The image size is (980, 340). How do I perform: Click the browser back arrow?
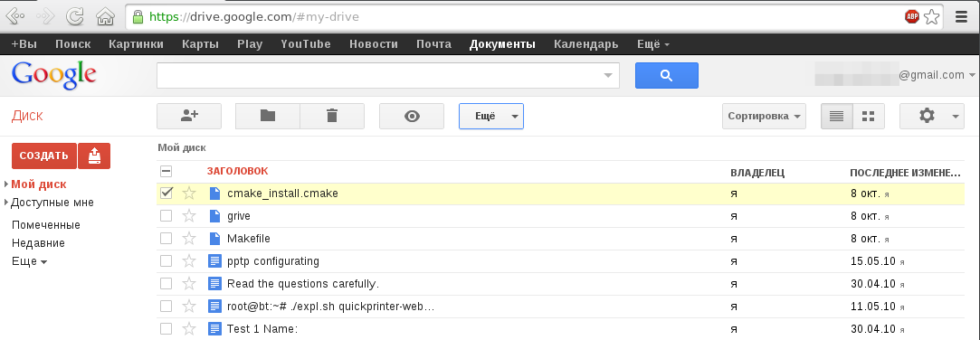[x=15, y=16]
